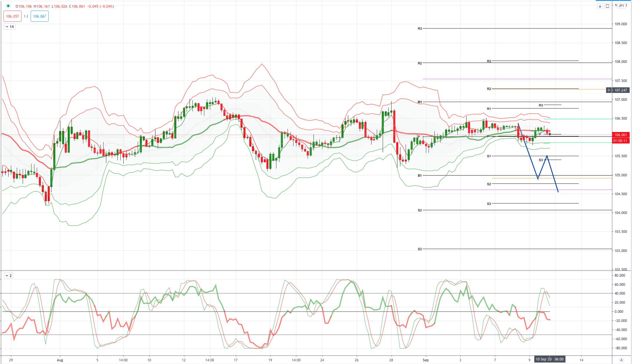Click the down-arrow button at chart top right
The height and width of the screenshot is (364, 632).
click(x=600, y=6)
